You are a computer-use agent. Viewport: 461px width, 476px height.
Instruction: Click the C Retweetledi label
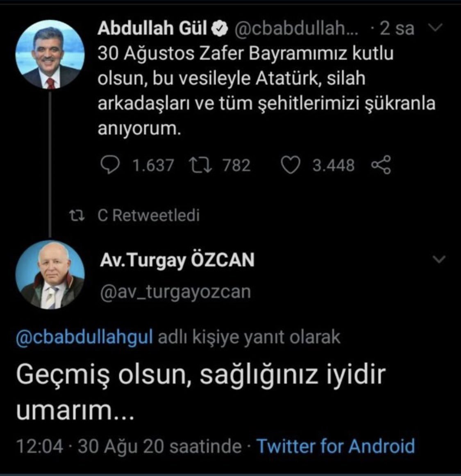click(x=149, y=215)
